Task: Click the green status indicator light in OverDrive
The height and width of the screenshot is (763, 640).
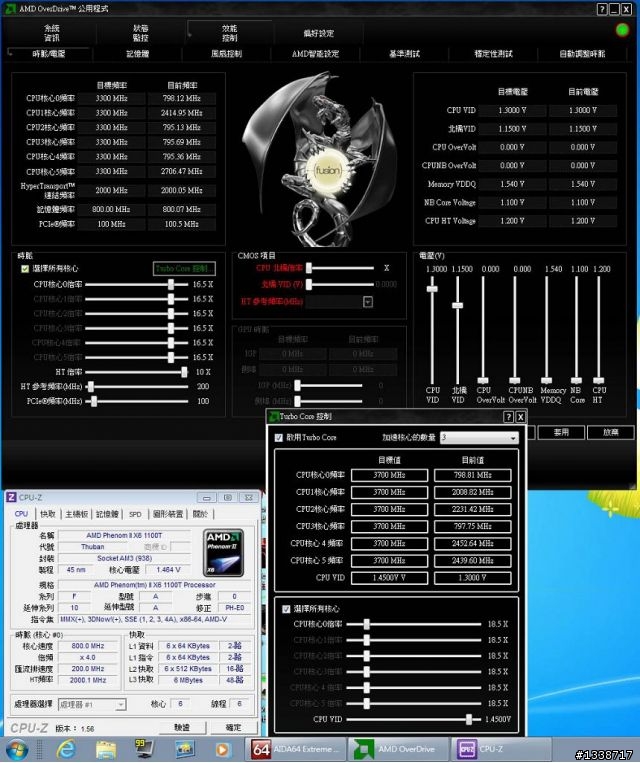Action: tap(622, 30)
